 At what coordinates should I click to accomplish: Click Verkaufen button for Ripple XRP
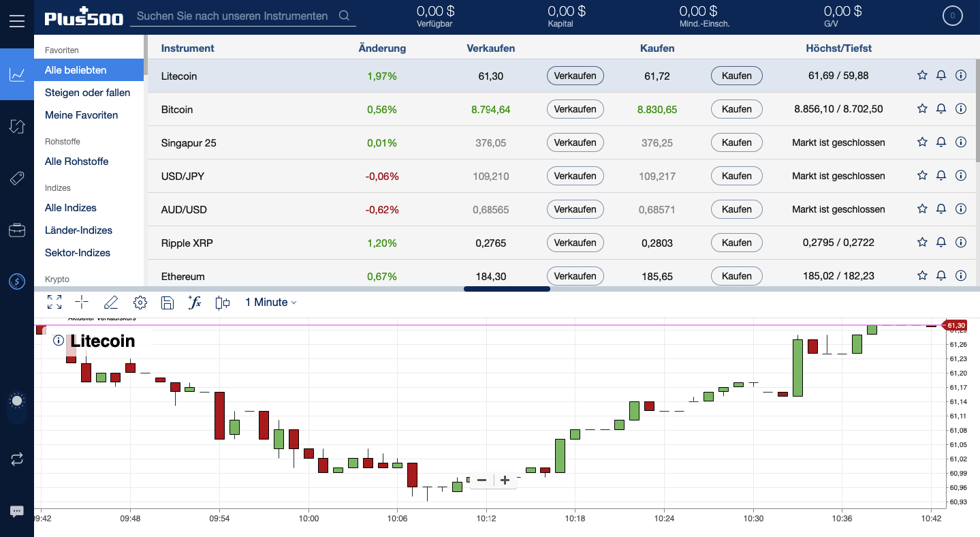[x=575, y=243]
